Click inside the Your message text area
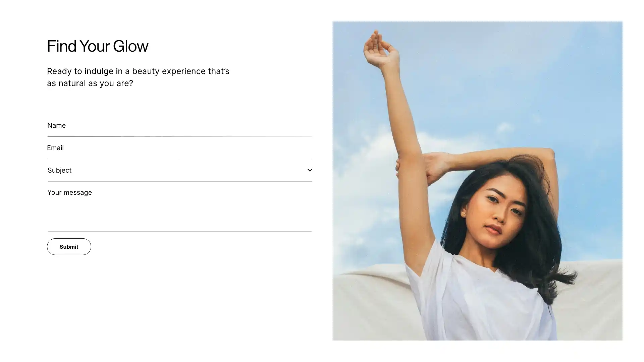 [179, 206]
